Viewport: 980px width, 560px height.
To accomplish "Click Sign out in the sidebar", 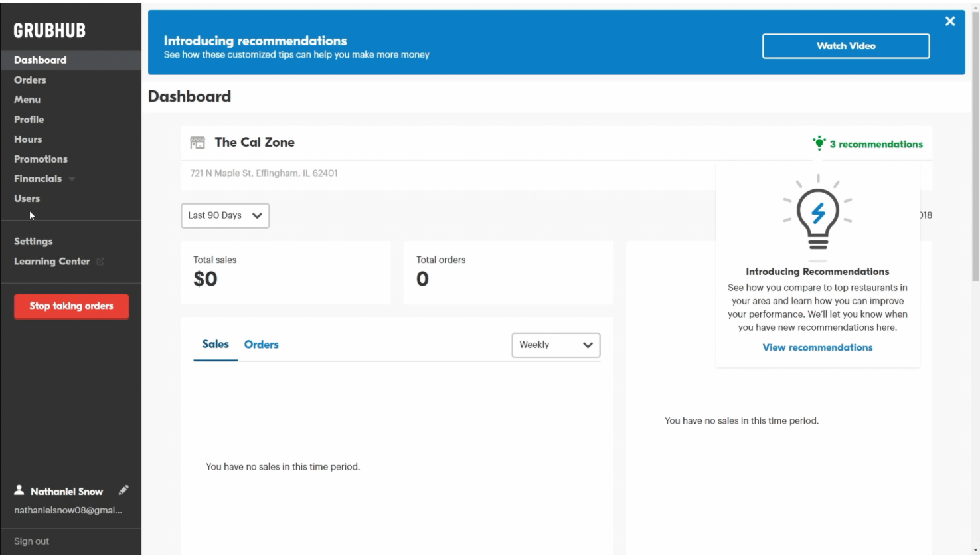I will (x=31, y=541).
